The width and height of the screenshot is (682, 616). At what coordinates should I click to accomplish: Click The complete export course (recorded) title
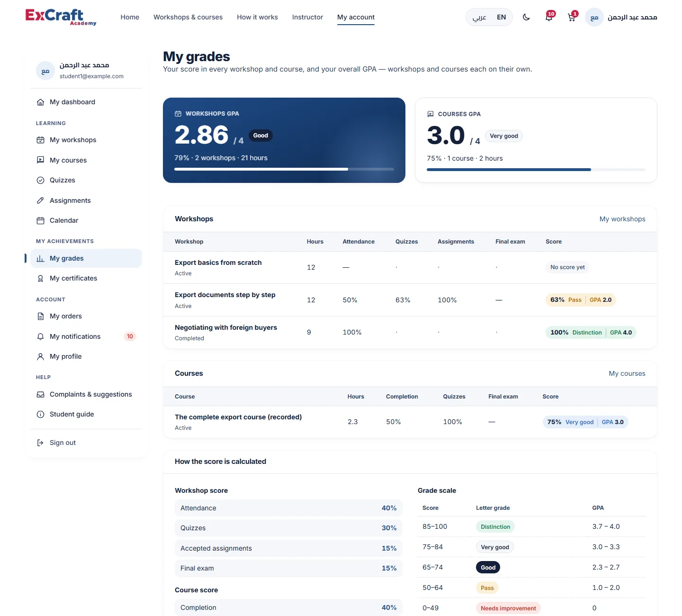(x=238, y=417)
